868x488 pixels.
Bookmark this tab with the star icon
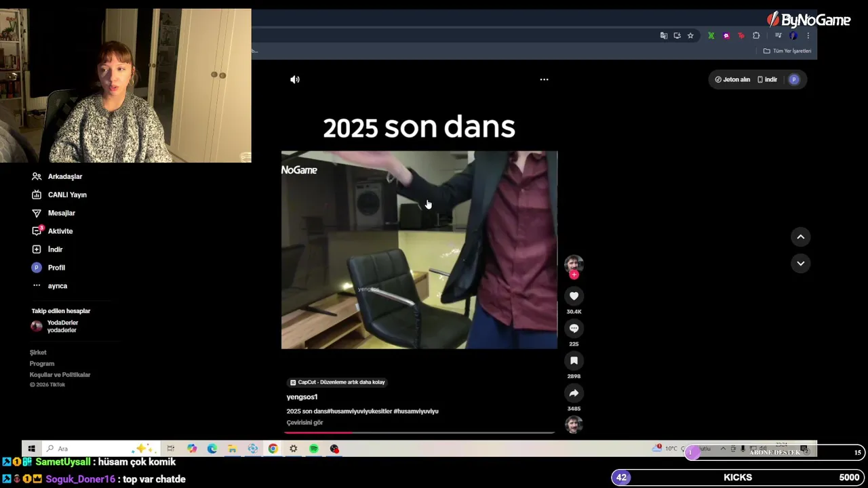coord(690,36)
